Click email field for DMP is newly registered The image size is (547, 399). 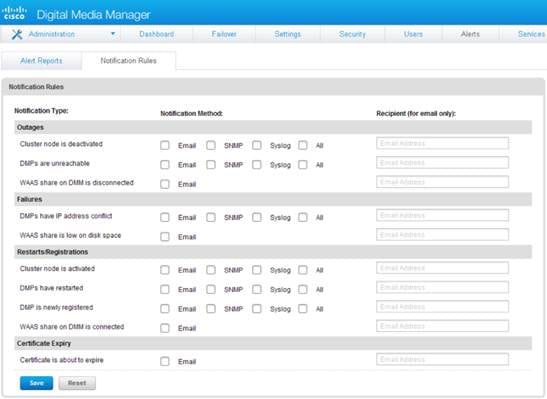442,307
